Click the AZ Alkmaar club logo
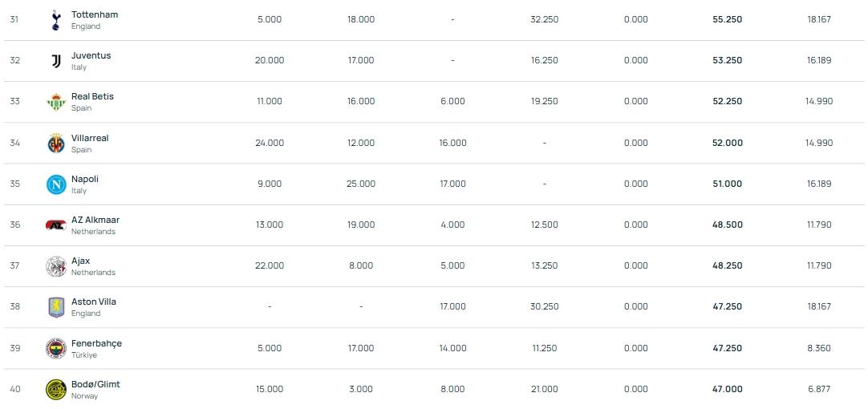868x409 pixels. [x=55, y=225]
